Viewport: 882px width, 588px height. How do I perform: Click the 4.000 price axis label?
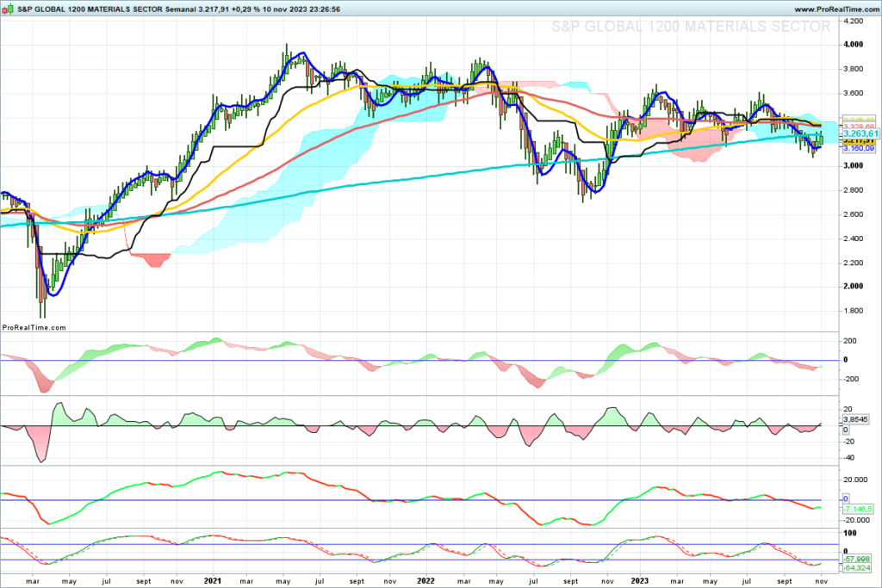coord(854,45)
